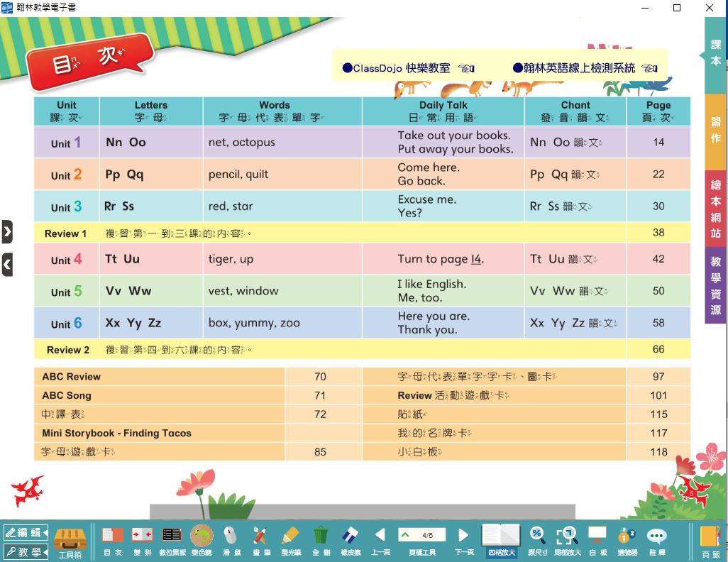The image size is (728, 562).
Task: Maximize the 翰林教學電子書 window
Action: point(677,8)
